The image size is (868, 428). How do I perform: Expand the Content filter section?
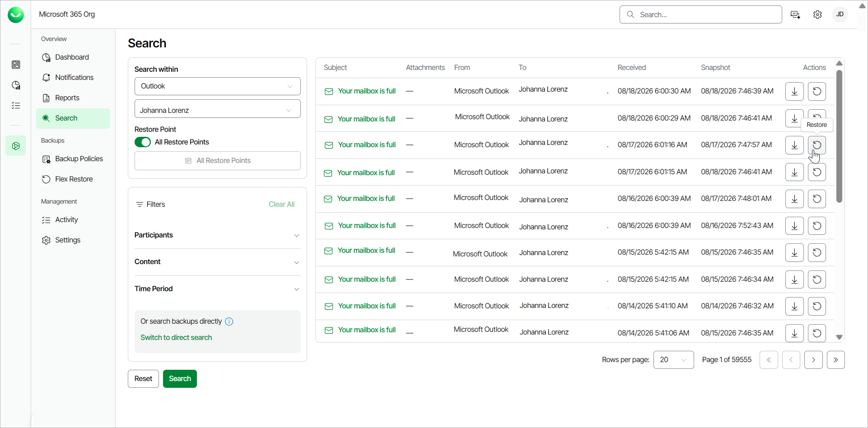tap(218, 262)
